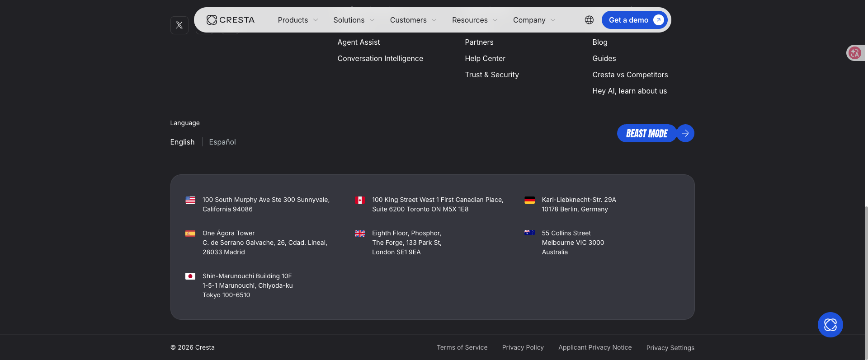
Task: Open the Privacy Policy link
Action: point(523,347)
